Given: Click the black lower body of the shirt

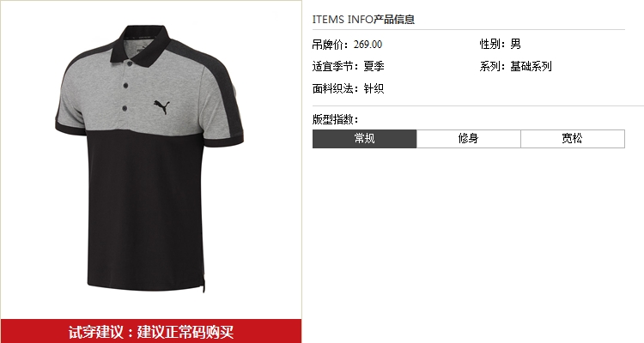Looking at the screenshot, I should click(x=146, y=209).
